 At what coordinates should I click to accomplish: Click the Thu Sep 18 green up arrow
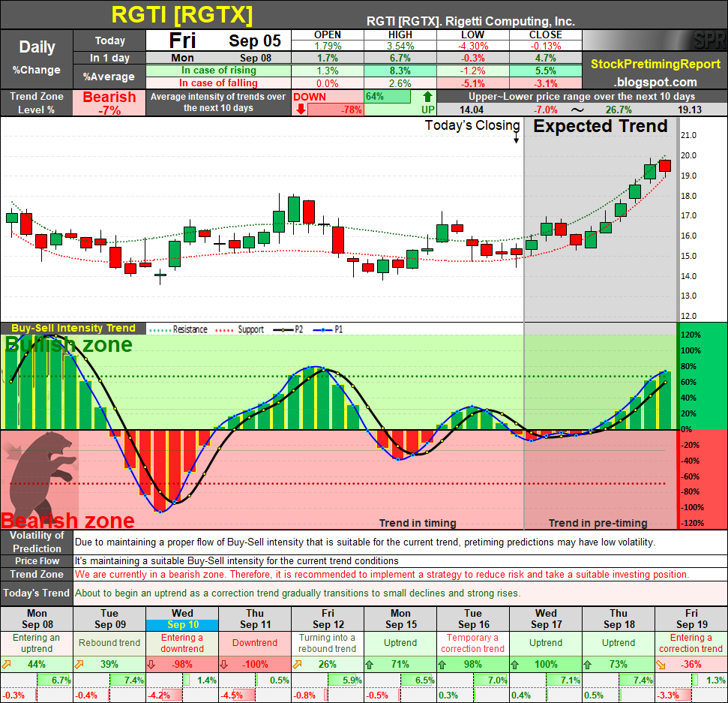(588, 665)
